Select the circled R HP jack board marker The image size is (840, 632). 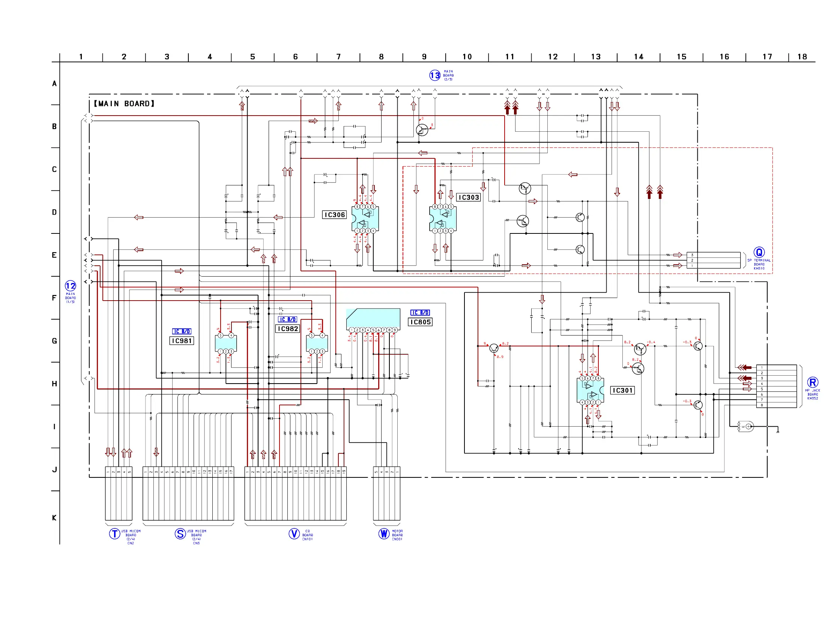click(x=812, y=382)
